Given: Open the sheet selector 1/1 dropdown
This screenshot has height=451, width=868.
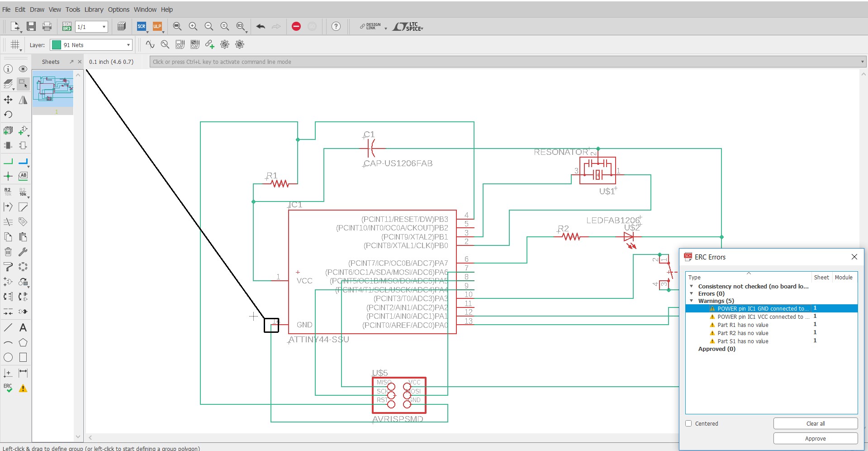Looking at the screenshot, I should (x=91, y=27).
